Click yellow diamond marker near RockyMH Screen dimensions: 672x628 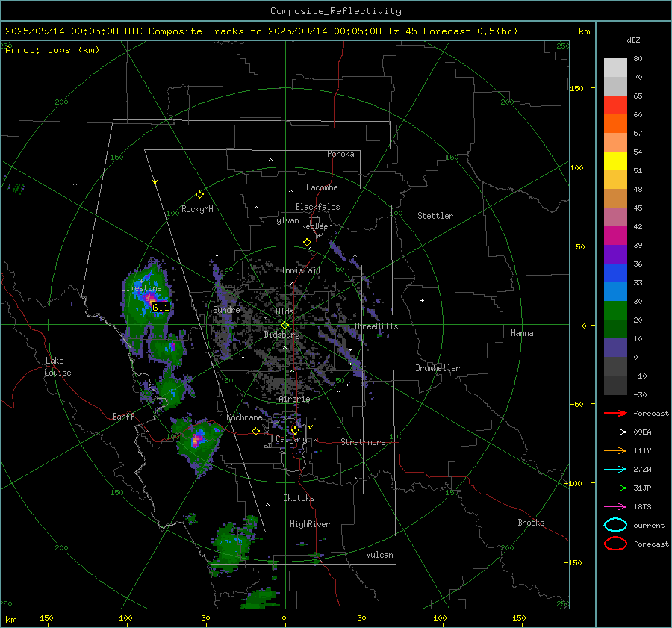coord(199,195)
